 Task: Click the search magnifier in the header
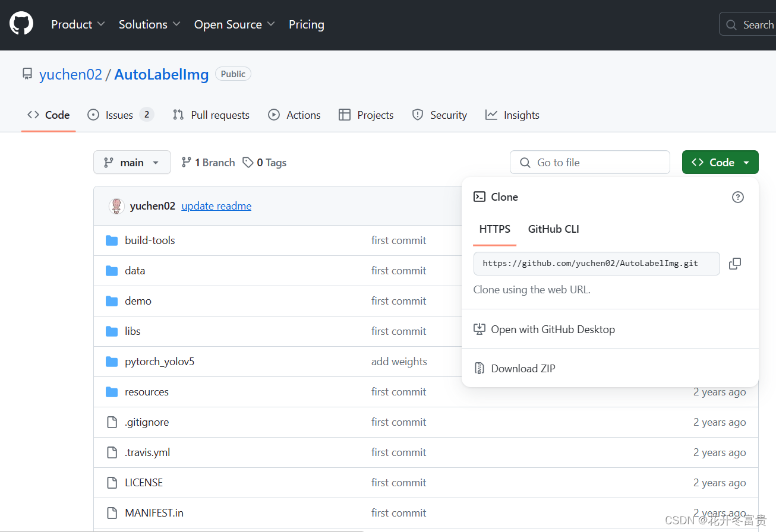point(731,25)
